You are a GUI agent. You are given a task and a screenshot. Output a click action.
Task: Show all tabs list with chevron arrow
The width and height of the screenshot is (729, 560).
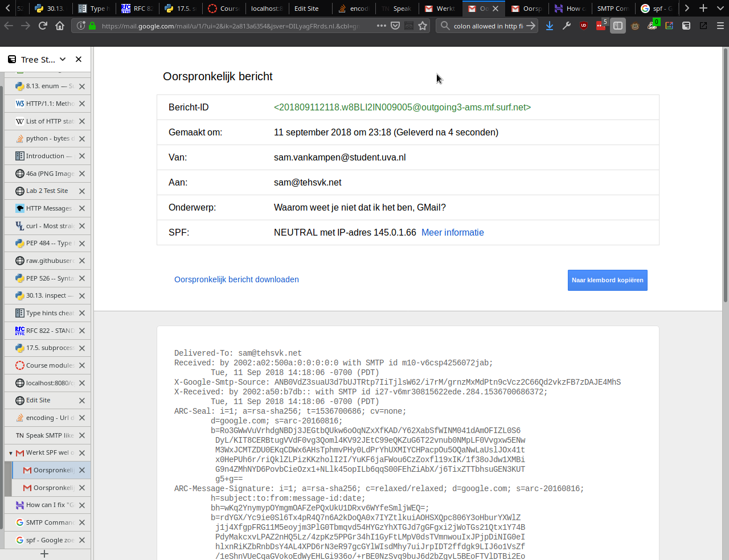coord(687,8)
